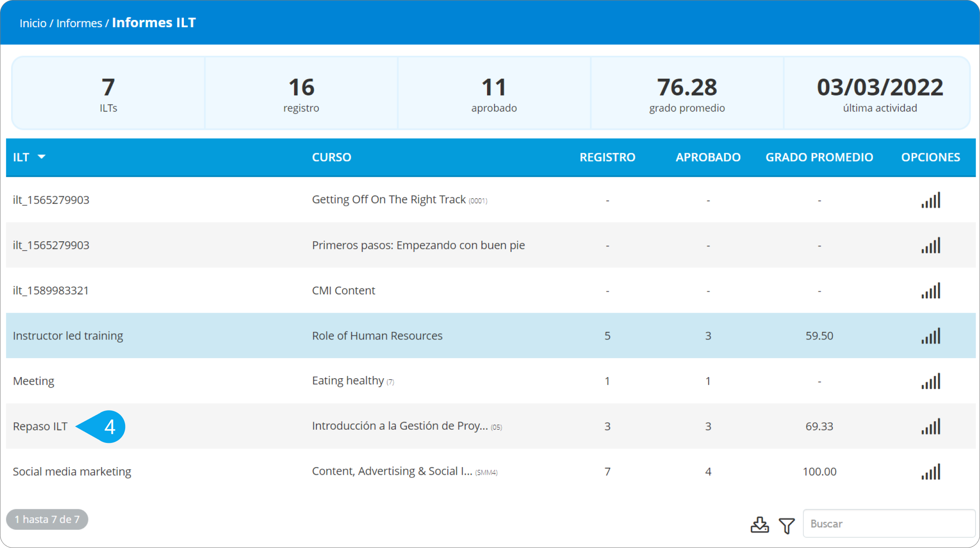Click average grade value '69.33'
The width and height of the screenshot is (980, 548).
[x=819, y=426]
